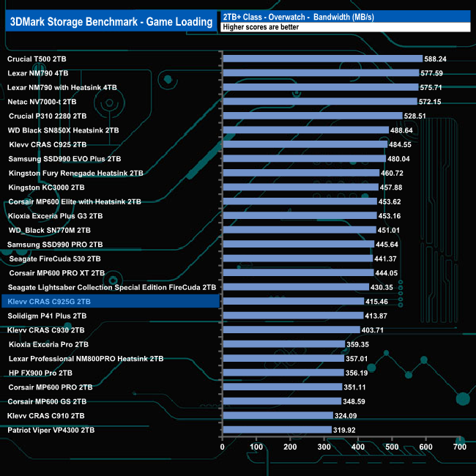Select the 'Klevv CRAS C925 2TB' label
This screenshot has height=476, width=476.
tap(48, 144)
